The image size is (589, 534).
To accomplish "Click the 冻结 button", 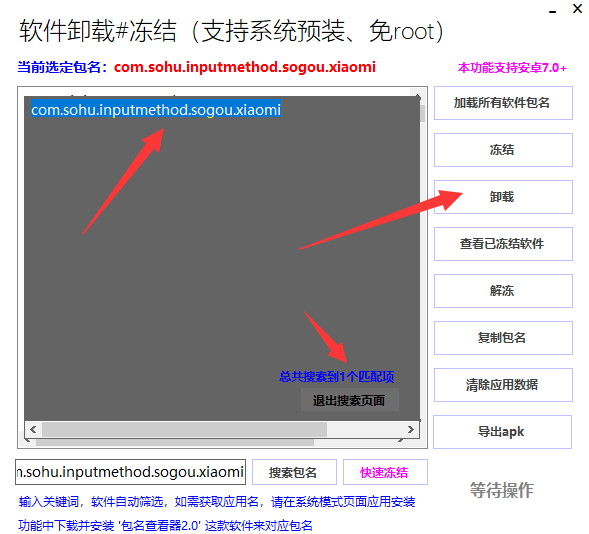I will click(x=503, y=150).
